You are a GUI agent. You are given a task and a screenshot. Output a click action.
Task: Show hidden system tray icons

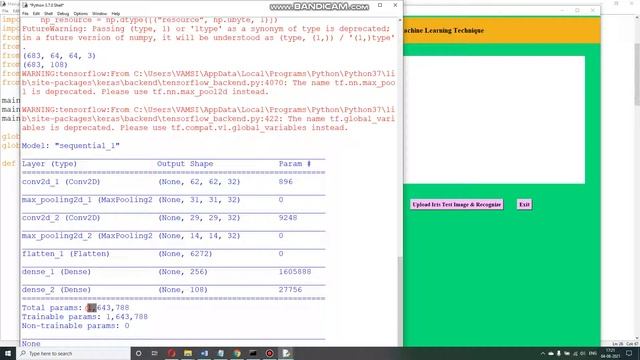point(543,353)
